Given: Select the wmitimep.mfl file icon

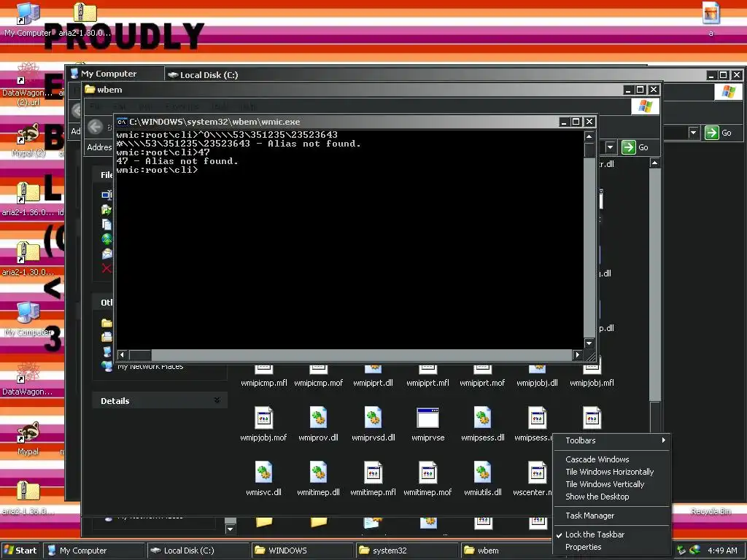Looking at the screenshot, I should click(373, 472).
